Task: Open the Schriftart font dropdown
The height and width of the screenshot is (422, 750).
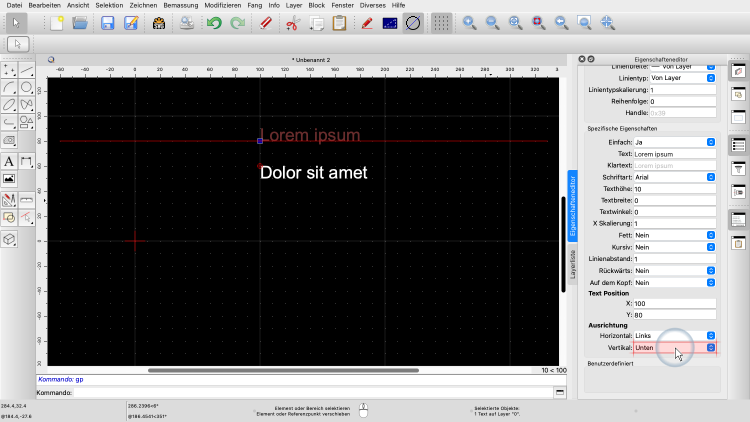Action: point(675,177)
